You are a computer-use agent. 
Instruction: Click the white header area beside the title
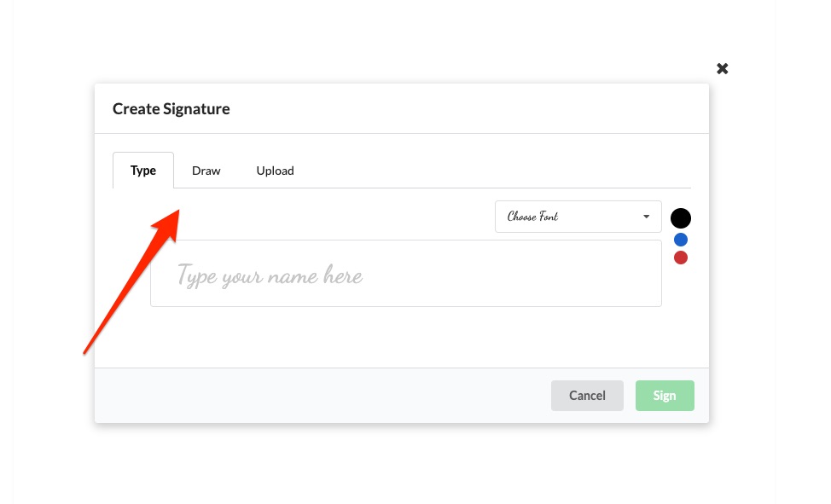pos(469,109)
